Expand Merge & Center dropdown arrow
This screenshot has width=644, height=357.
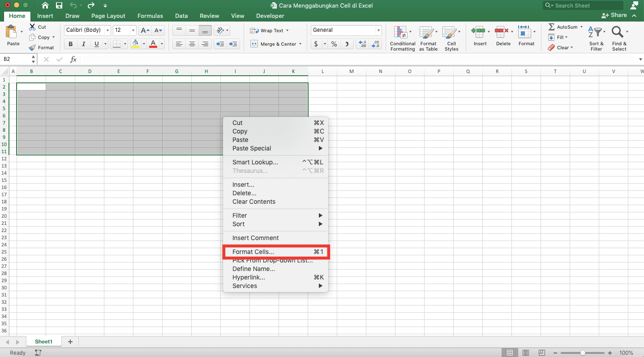coord(300,44)
